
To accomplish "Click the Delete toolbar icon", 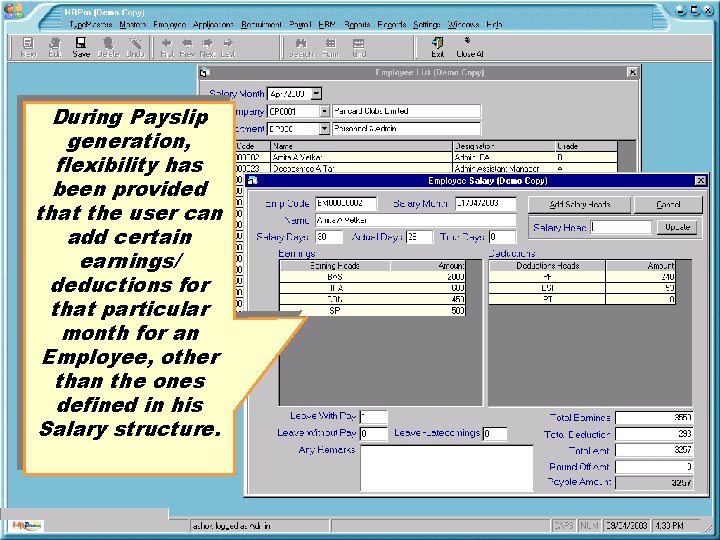I will click(x=108, y=47).
